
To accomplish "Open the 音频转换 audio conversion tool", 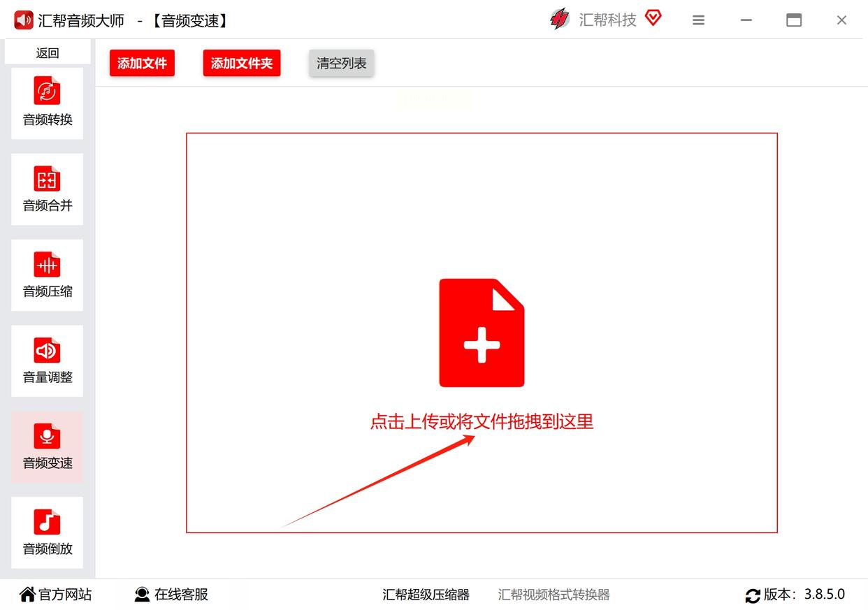I will [48, 103].
